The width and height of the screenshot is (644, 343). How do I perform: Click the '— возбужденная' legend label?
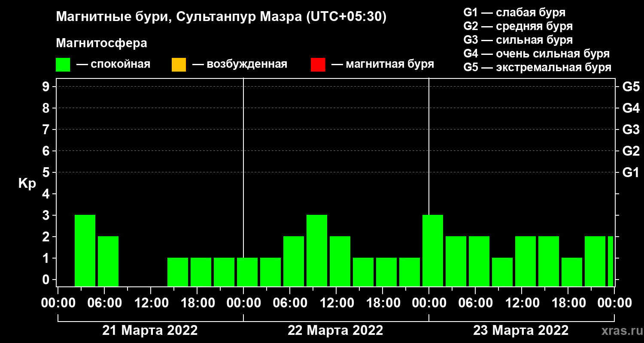click(x=240, y=65)
